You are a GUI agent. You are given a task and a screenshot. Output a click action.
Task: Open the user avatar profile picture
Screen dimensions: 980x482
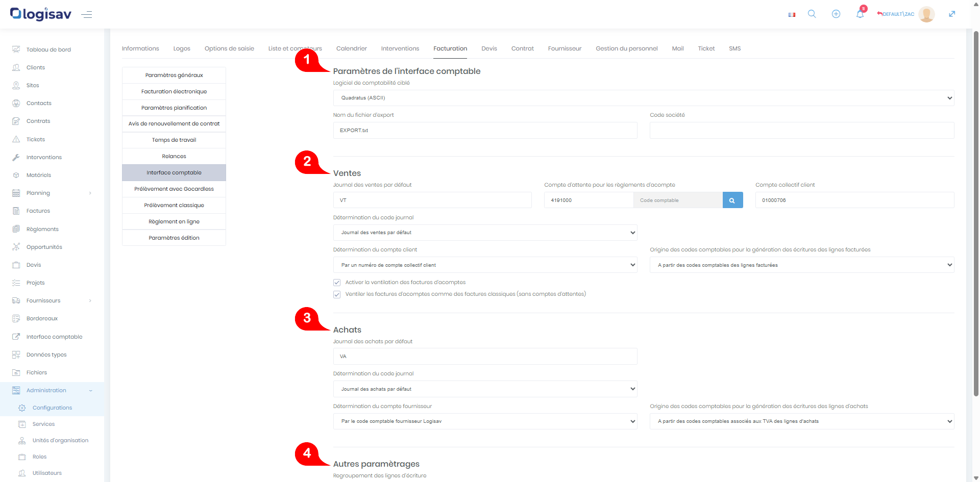click(x=926, y=14)
